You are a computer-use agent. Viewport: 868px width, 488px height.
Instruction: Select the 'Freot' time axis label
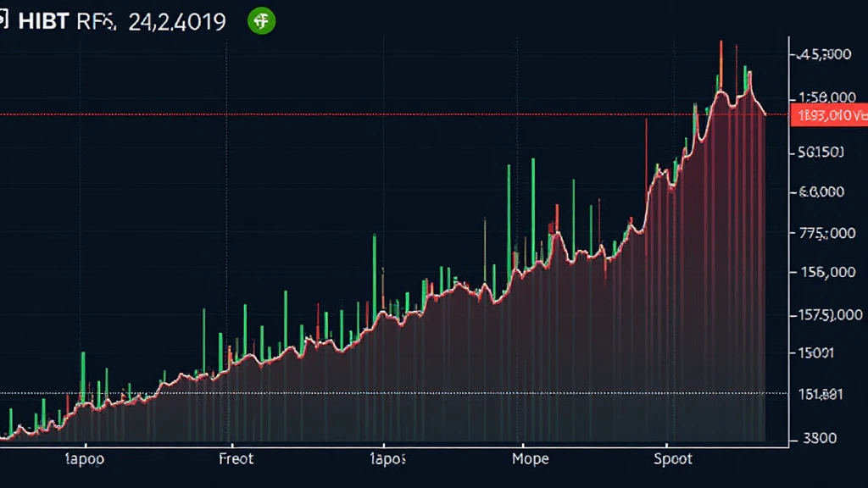(236, 458)
